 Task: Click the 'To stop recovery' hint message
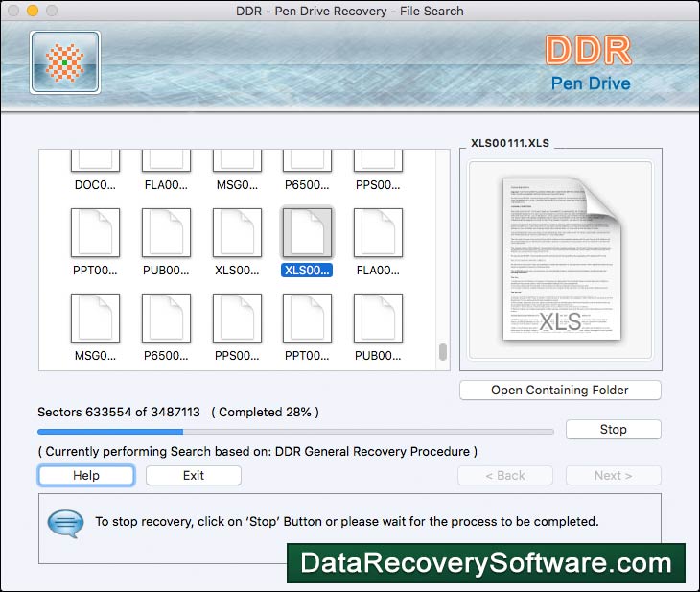click(347, 521)
